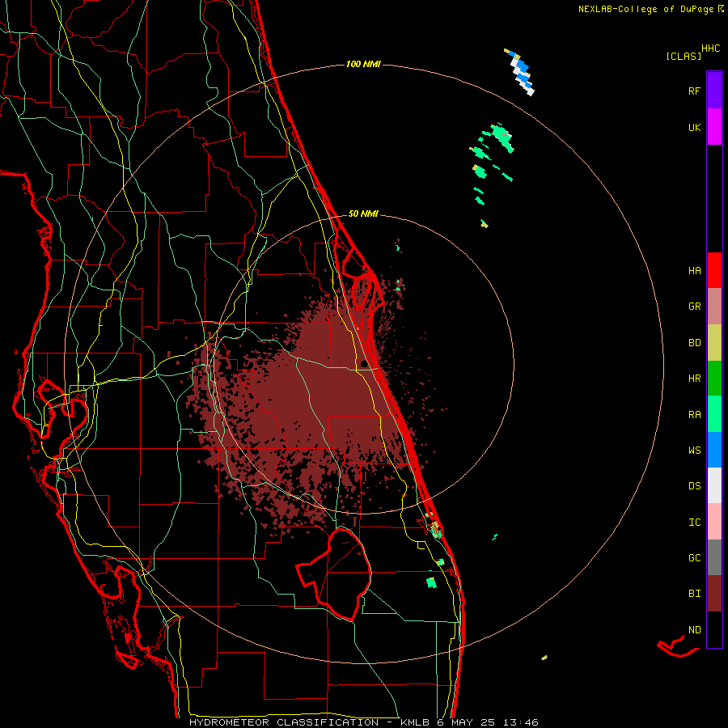728x728 pixels.
Task: Click the RF purple legend swatch
Action: [x=714, y=91]
